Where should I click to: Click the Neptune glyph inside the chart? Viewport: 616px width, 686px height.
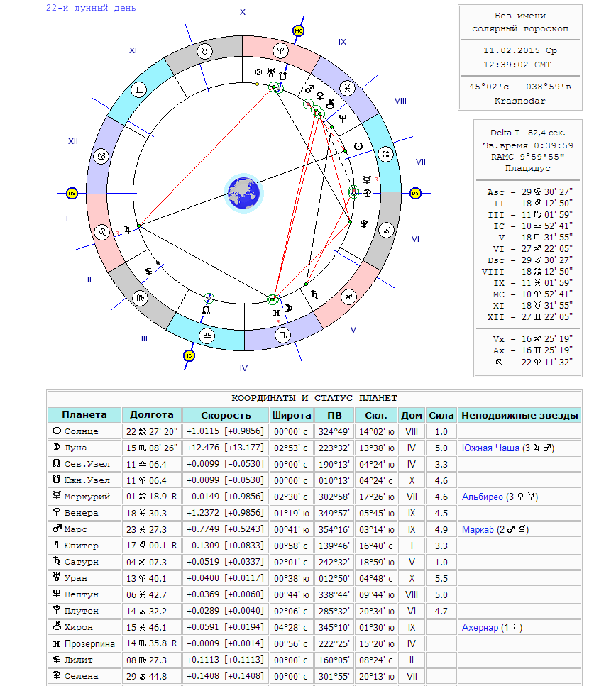tap(343, 118)
